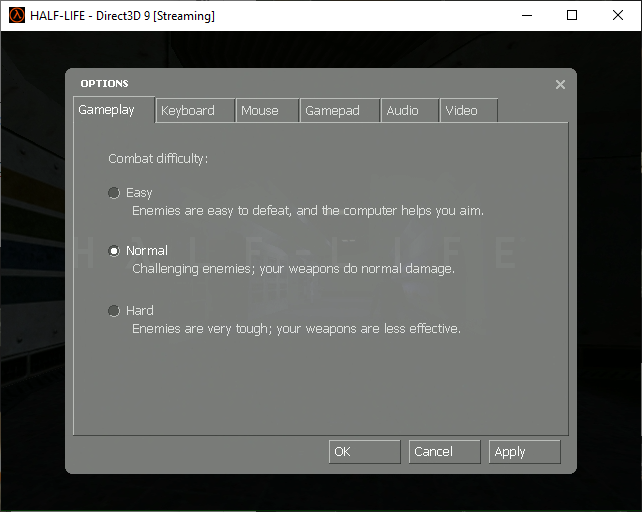This screenshot has width=642, height=512.
Task: Click the Half-Life lambda icon in title bar
Action: click(x=17, y=15)
